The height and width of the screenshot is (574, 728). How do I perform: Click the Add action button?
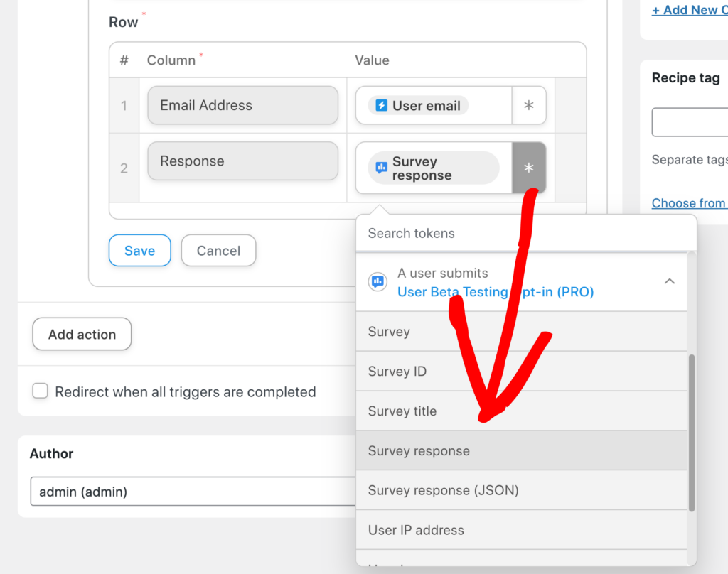pyautogui.click(x=81, y=334)
